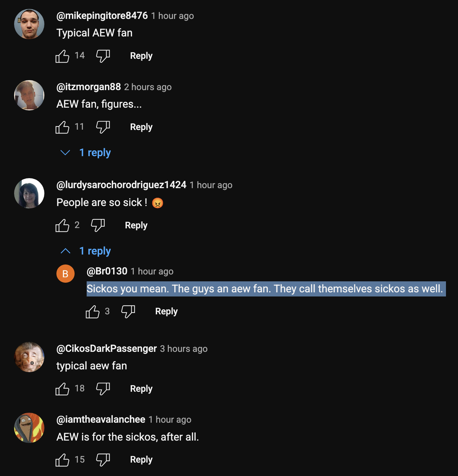Like the reply from @Br0130
This screenshot has width=458, height=476.
click(x=92, y=312)
